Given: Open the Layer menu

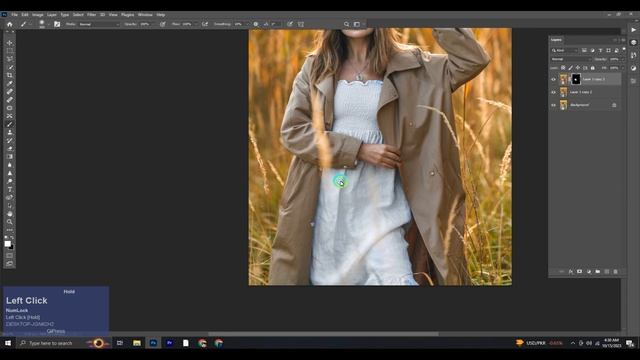Looking at the screenshot, I should [x=51, y=15].
